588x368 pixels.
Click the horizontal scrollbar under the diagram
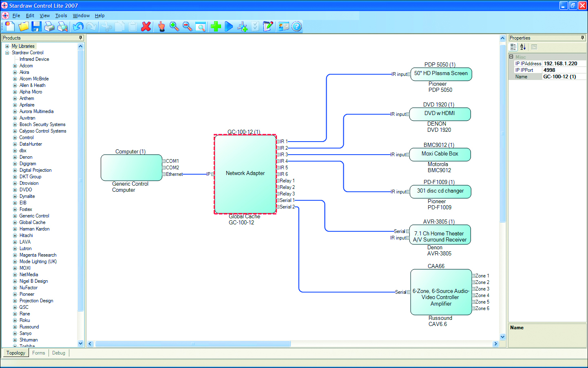click(192, 344)
